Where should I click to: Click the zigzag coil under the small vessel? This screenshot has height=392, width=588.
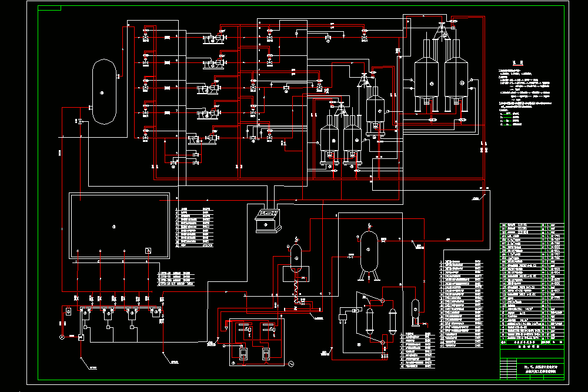296,292
